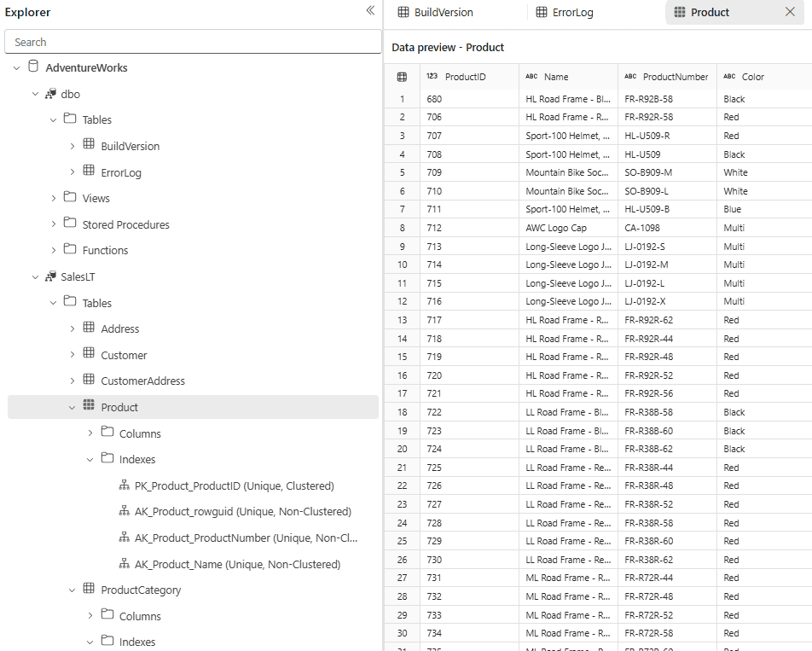Click cell SO-B909-M in ProductNumber column
Screen dimensions: 812x651
point(667,172)
